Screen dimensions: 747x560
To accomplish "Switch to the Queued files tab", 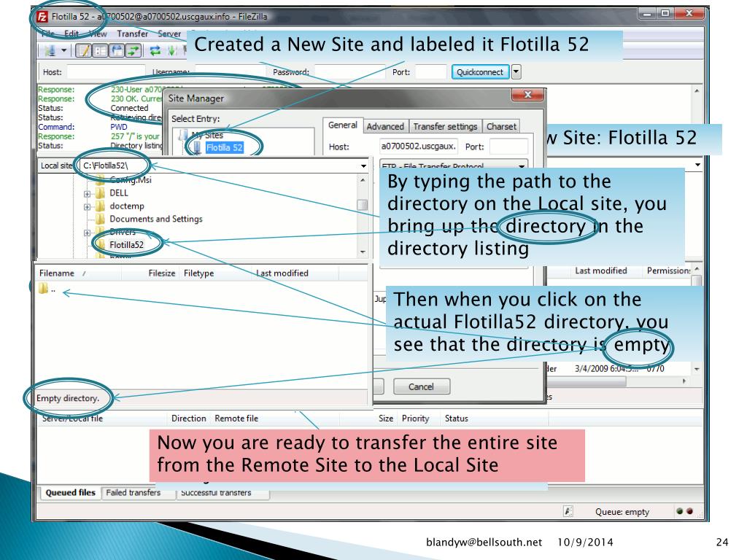I will [71, 493].
